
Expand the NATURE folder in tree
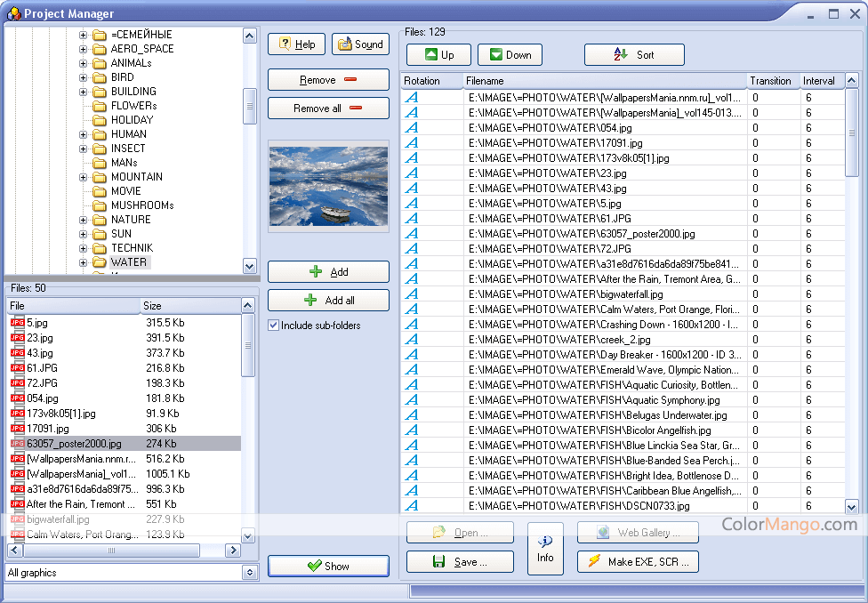click(x=84, y=220)
